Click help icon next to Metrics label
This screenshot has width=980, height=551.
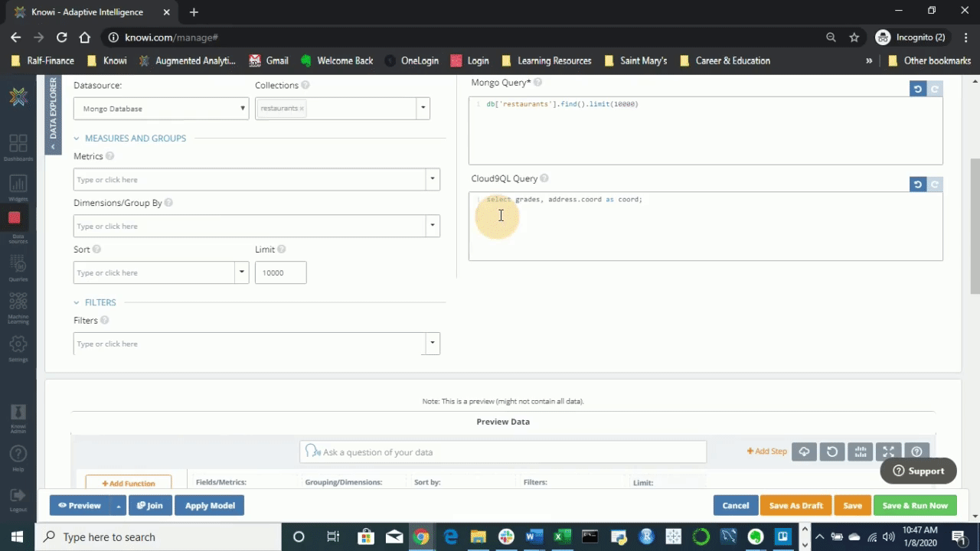click(109, 156)
